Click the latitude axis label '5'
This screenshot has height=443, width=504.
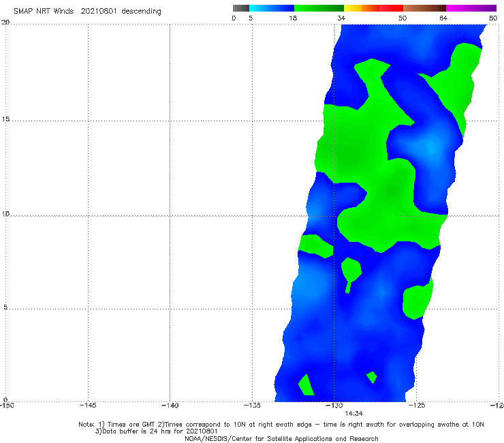pyautogui.click(x=5, y=307)
